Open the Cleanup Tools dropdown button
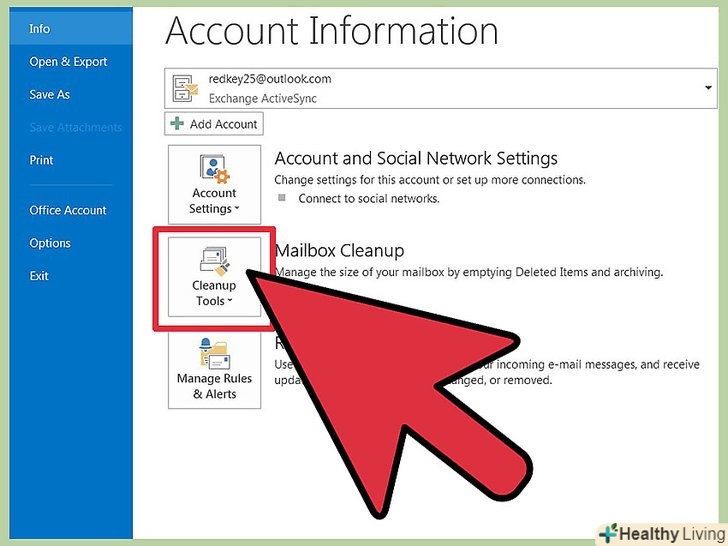 click(x=214, y=277)
